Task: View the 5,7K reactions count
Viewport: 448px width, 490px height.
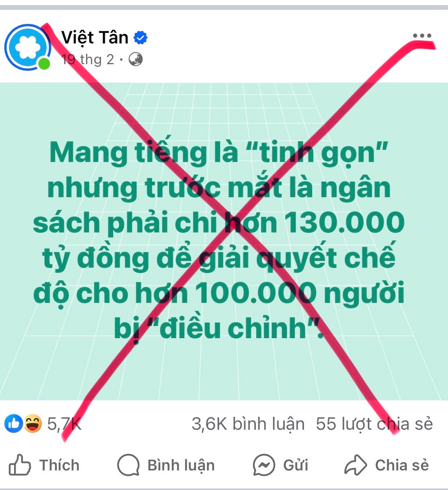Action: (64, 424)
